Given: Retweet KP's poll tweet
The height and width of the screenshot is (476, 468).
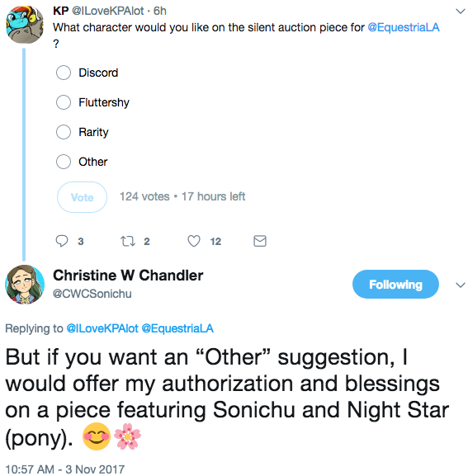Looking at the screenshot, I should coord(128,242).
